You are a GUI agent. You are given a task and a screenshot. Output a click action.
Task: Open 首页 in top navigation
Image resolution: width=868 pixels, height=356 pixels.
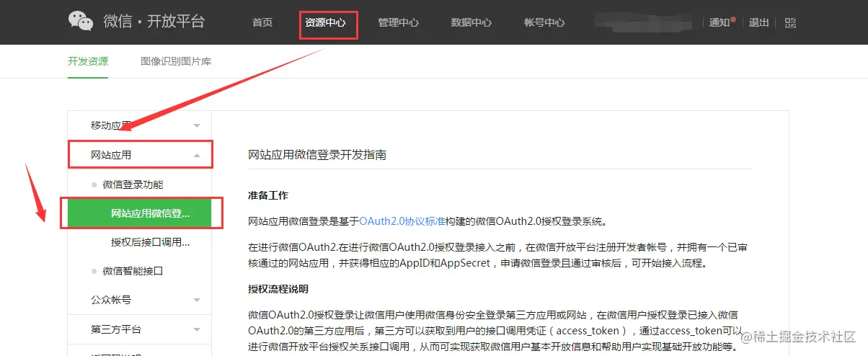(x=262, y=22)
